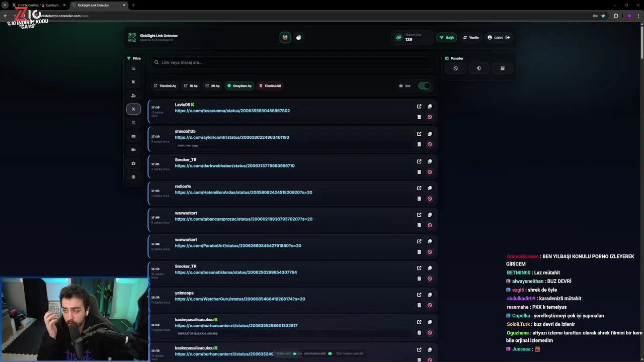Copy shinobi135's aykiricomtr link
Viewport: 644px width, 362px height.
pyautogui.click(x=430, y=134)
